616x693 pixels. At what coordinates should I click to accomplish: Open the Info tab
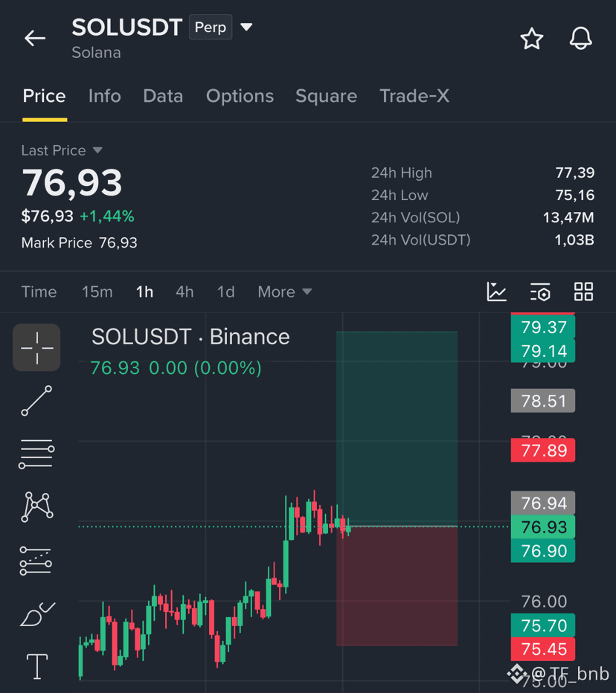104,96
